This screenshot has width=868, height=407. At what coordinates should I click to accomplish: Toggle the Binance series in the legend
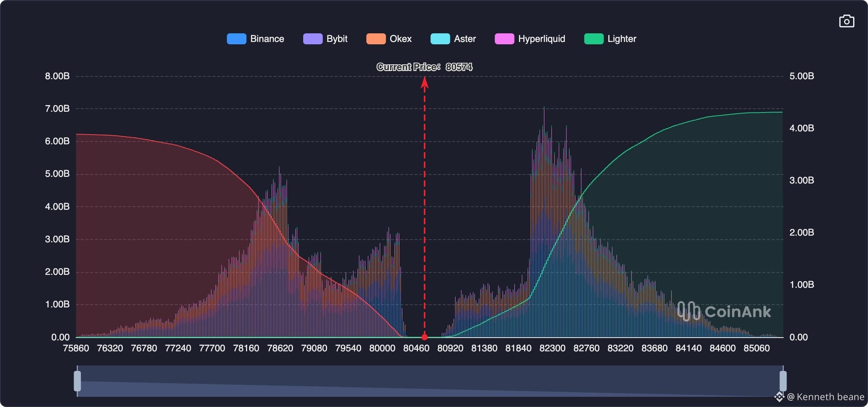pyautogui.click(x=255, y=39)
